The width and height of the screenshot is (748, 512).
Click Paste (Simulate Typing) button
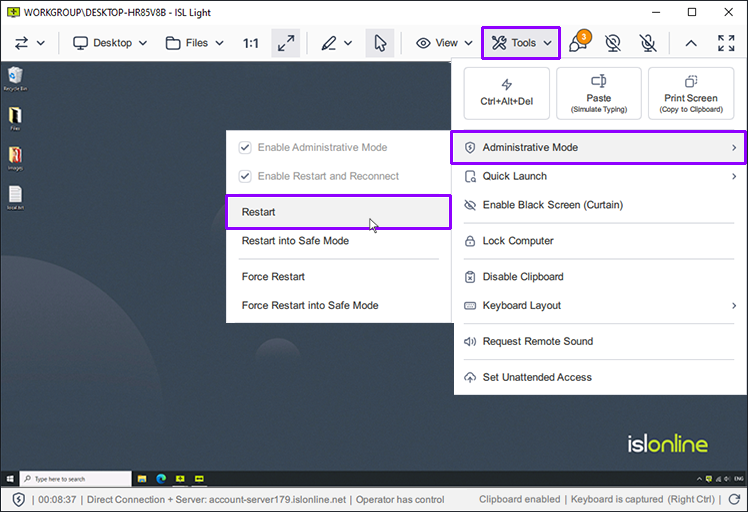point(598,93)
